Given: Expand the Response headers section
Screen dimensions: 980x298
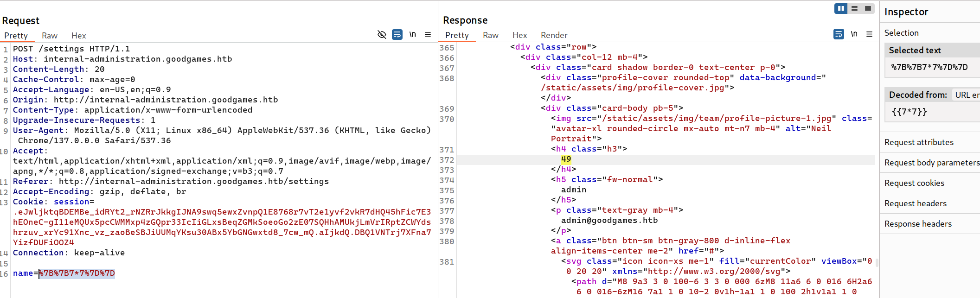Looking at the screenshot, I should coord(918,224).
